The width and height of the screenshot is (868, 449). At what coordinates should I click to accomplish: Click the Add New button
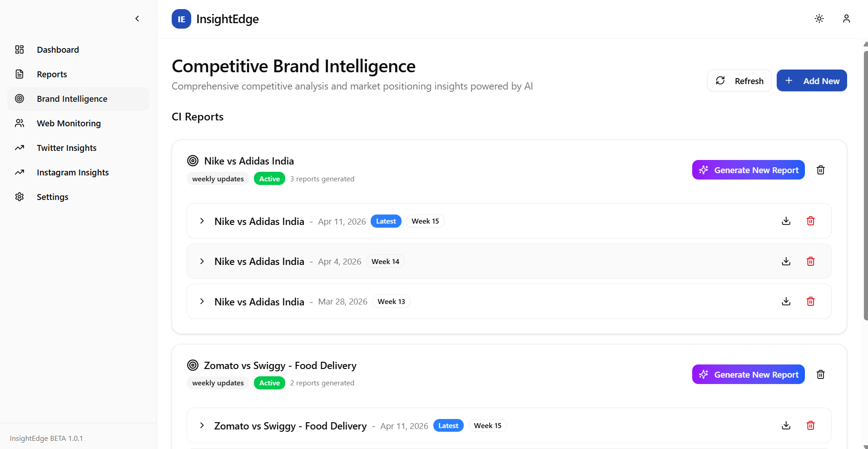click(812, 80)
